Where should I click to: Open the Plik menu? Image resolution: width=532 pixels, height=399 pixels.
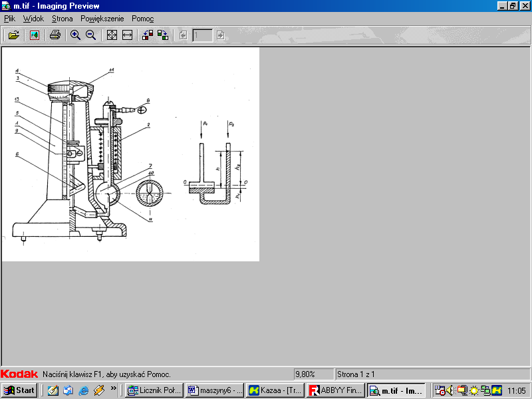(x=9, y=19)
